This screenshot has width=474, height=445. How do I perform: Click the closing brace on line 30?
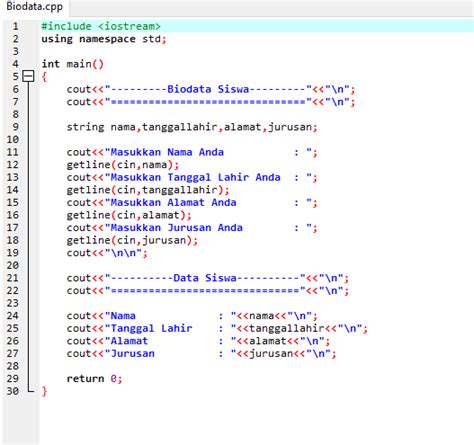pyautogui.click(x=44, y=391)
